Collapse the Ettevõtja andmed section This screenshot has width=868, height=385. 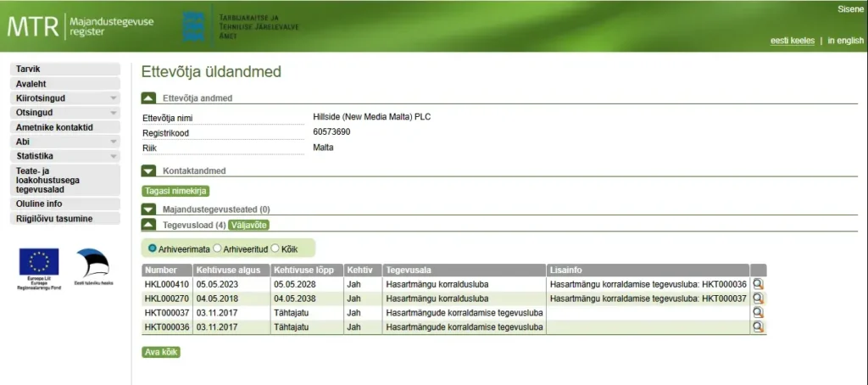[148, 98]
